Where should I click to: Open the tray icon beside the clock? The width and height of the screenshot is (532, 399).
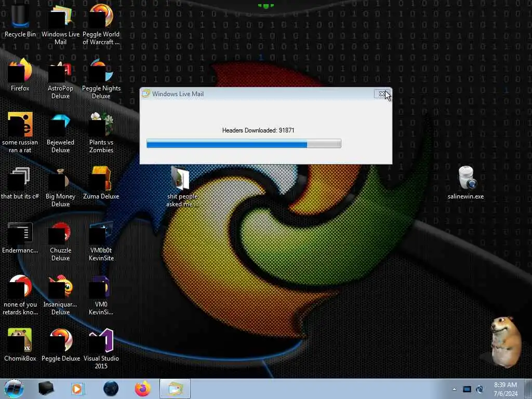click(480, 389)
